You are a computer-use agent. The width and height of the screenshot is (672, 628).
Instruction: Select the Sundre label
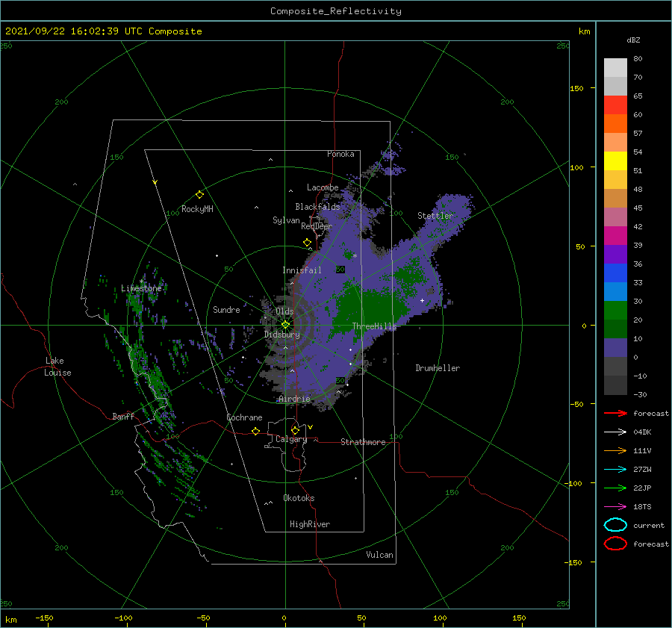tap(226, 309)
